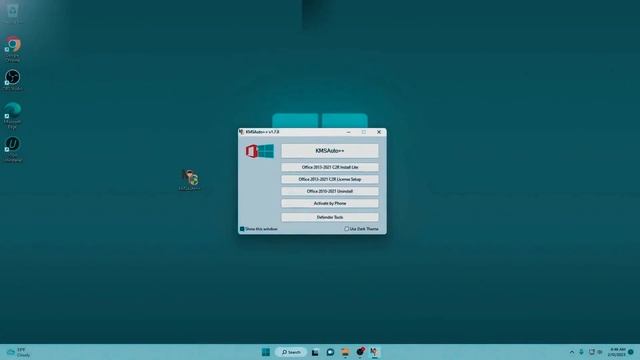Close the KMSAuto++ window
Image resolution: width=640 pixels, height=360 pixels.
379,132
